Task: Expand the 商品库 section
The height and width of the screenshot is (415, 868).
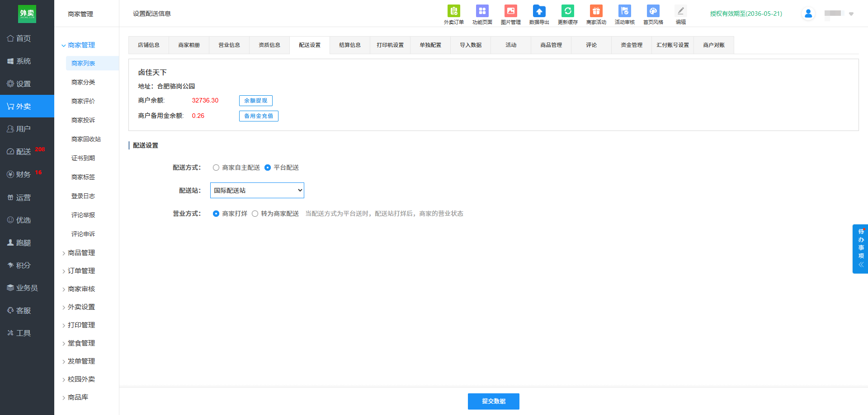Action: (75, 397)
